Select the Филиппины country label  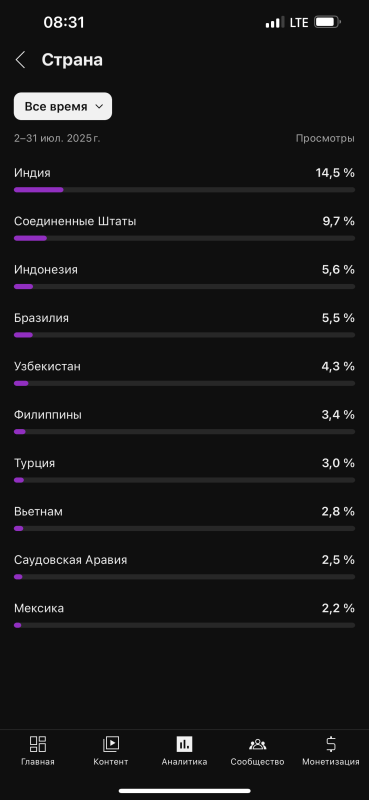48,415
